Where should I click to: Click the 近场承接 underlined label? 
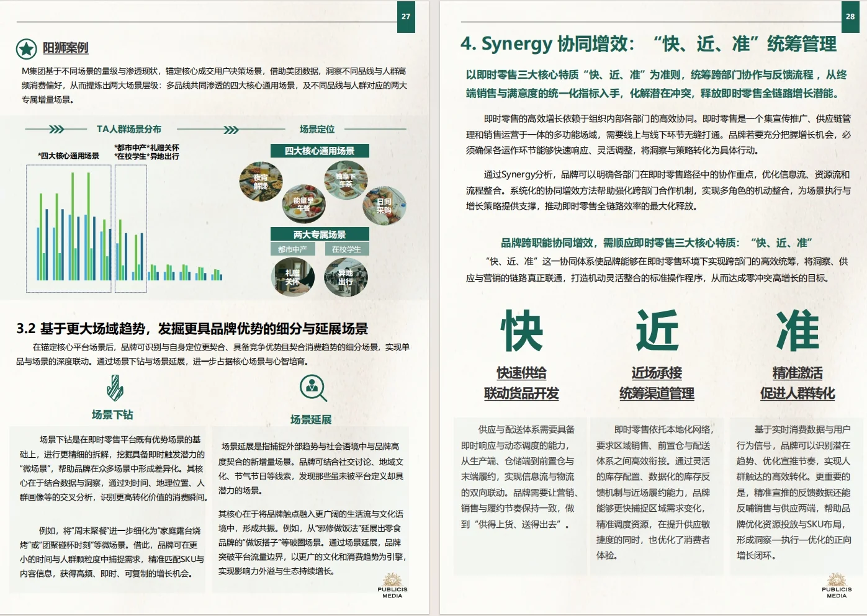tap(657, 373)
